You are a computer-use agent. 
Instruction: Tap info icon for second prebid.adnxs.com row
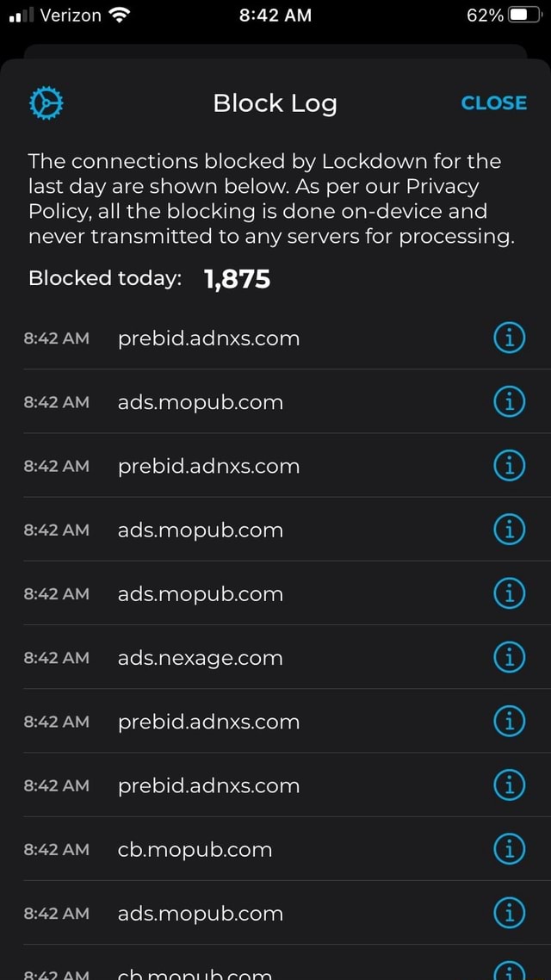[509, 466]
